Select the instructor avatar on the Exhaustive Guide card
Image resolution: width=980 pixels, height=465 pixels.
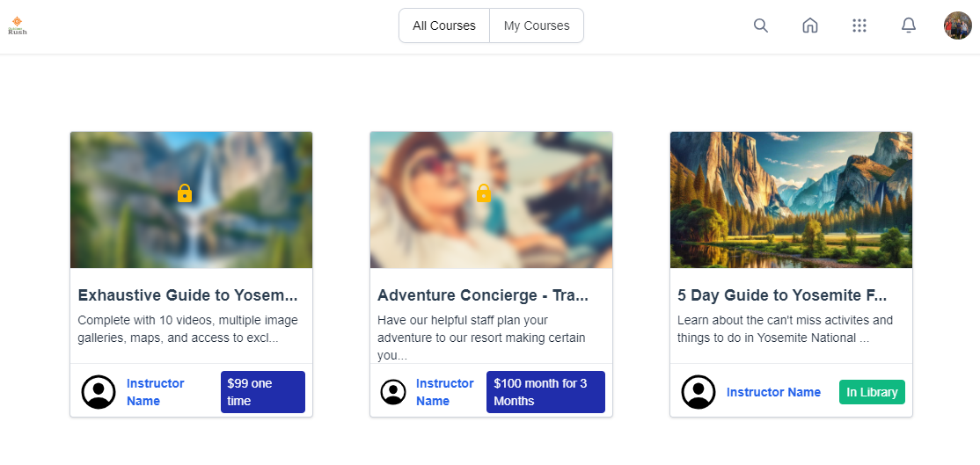click(99, 392)
